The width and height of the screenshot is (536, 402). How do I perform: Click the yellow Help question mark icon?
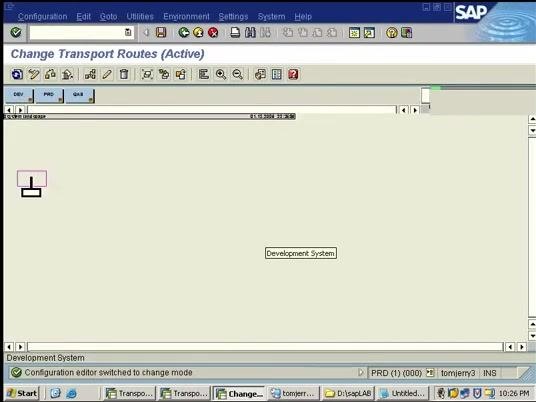coord(392,33)
